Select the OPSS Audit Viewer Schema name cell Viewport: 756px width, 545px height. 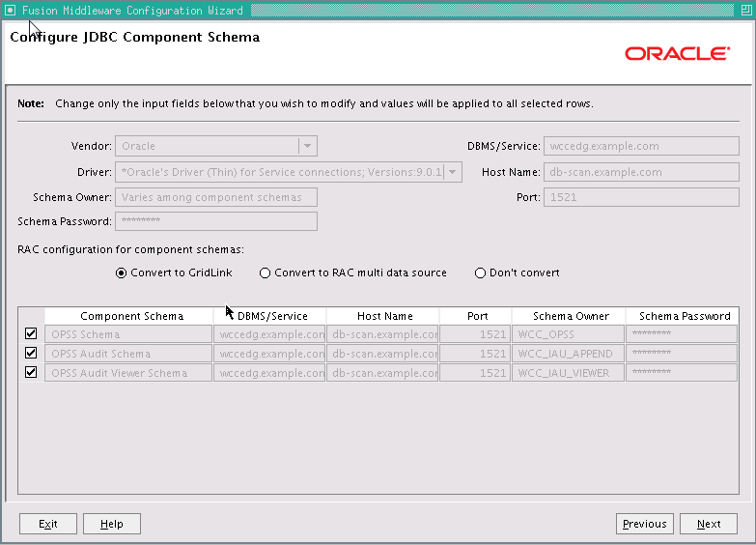click(128, 373)
